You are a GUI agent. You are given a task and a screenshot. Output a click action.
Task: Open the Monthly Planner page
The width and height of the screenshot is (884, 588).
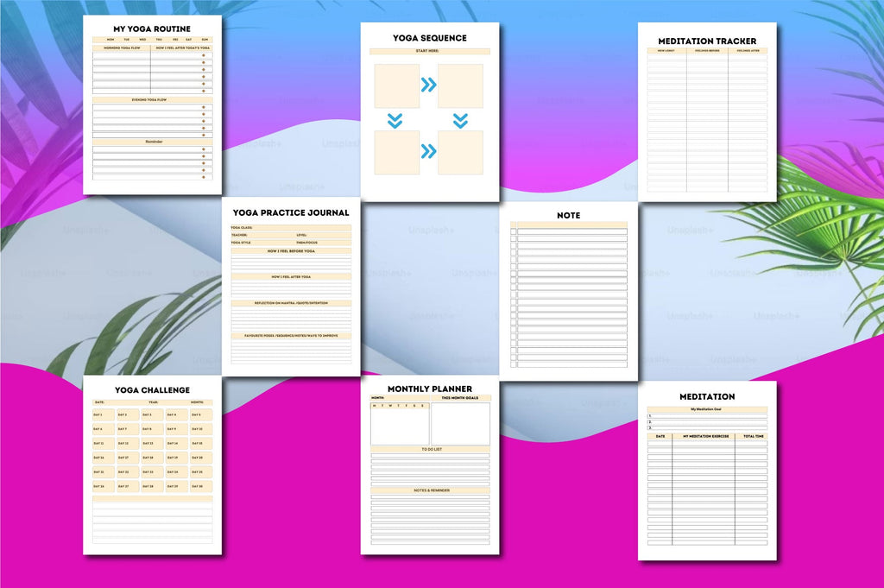click(430, 465)
